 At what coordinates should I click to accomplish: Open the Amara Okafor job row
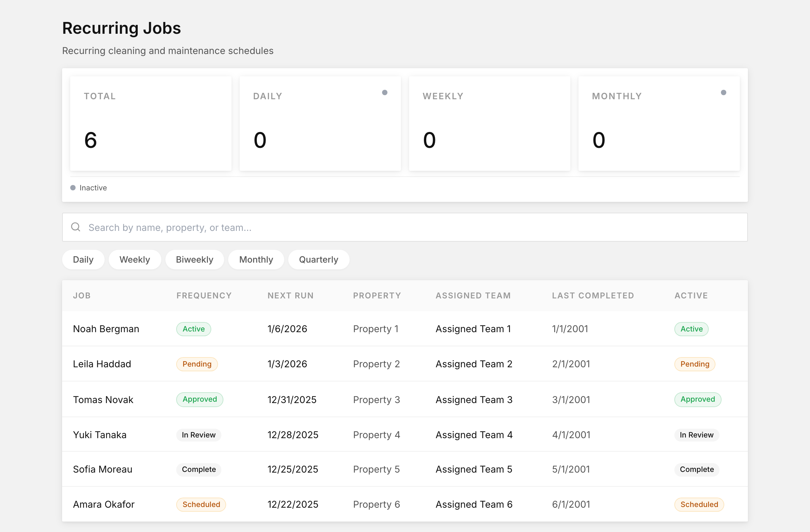click(x=405, y=504)
